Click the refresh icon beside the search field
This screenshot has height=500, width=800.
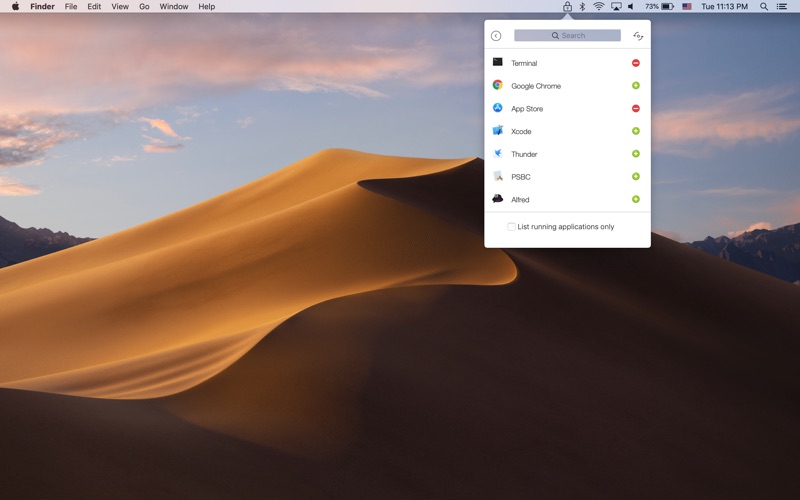click(x=638, y=36)
